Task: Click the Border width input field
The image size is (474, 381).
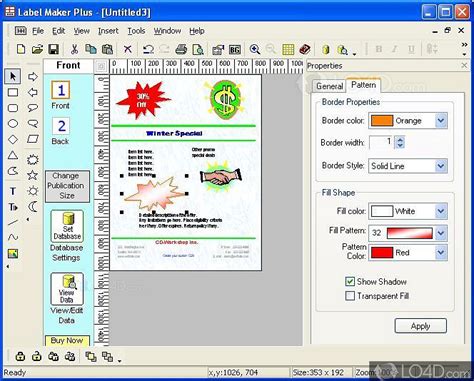Action: pos(382,143)
